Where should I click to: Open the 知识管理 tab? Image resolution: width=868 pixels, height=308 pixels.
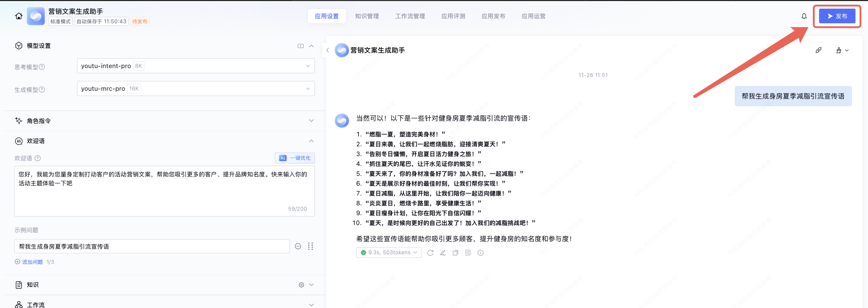point(367,16)
